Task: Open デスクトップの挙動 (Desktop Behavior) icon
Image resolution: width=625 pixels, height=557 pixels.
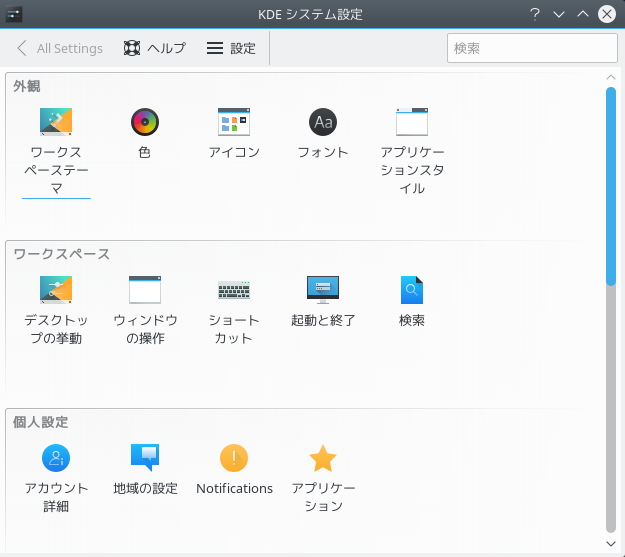Action: point(56,290)
